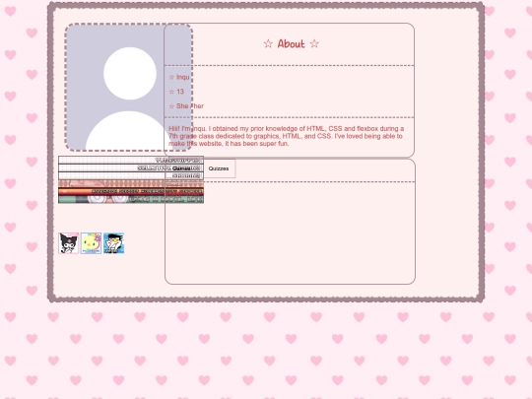This screenshot has width=532, height=399.
Task: Click the third white grid blinkie banner
Action: click(131, 175)
